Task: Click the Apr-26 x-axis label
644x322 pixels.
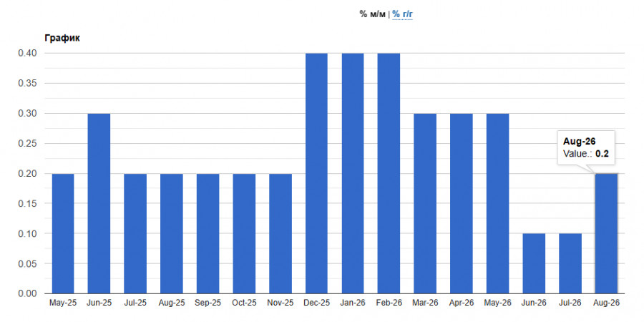Action: [462, 303]
